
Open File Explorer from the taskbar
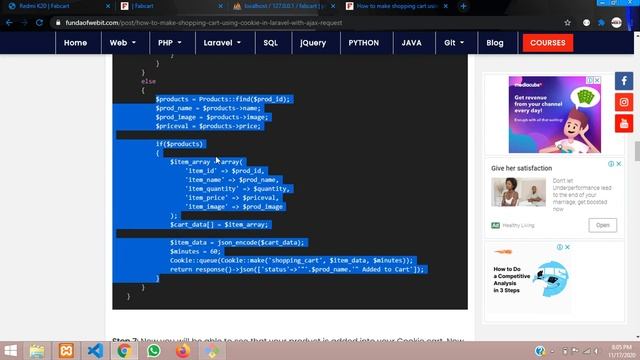tap(37, 351)
